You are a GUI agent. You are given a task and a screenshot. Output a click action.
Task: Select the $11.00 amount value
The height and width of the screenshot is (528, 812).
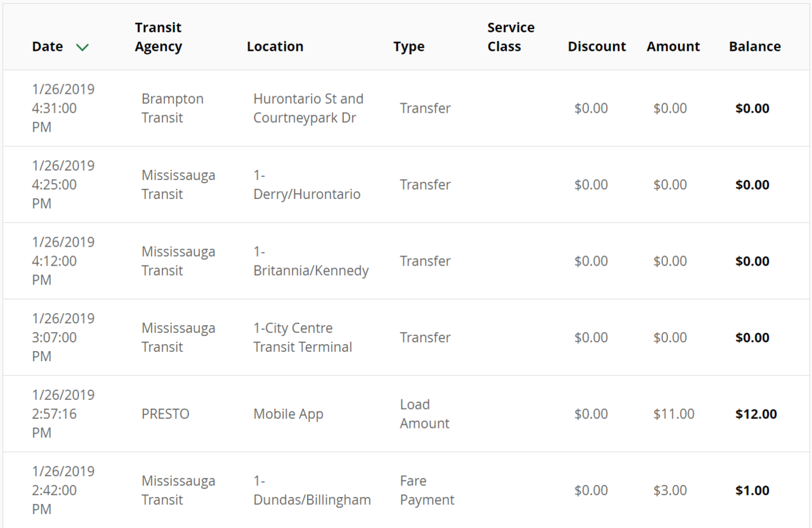(674, 414)
